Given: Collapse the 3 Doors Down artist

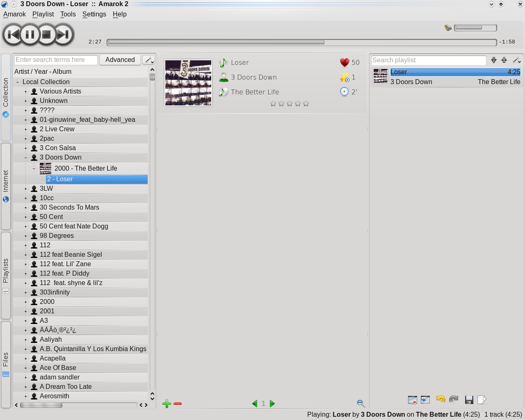Looking at the screenshot, I should click(25, 157).
